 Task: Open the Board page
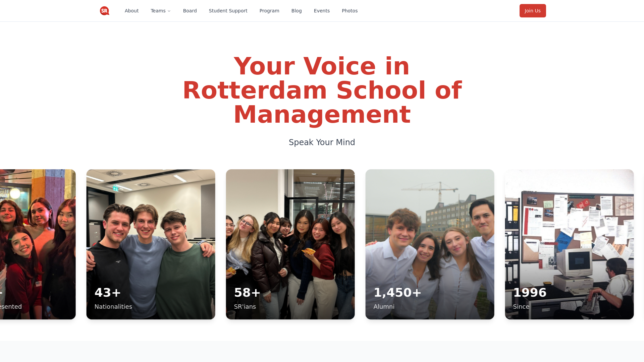(190, 11)
